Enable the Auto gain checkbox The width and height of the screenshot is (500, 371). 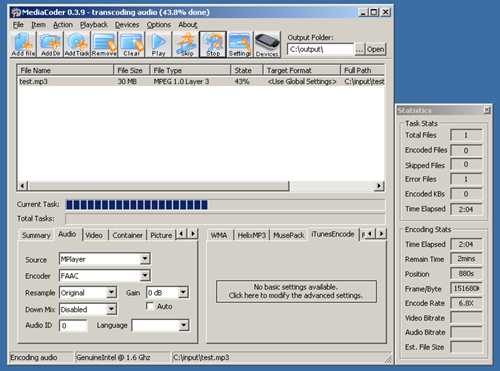pyautogui.click(x=150, y=306)
